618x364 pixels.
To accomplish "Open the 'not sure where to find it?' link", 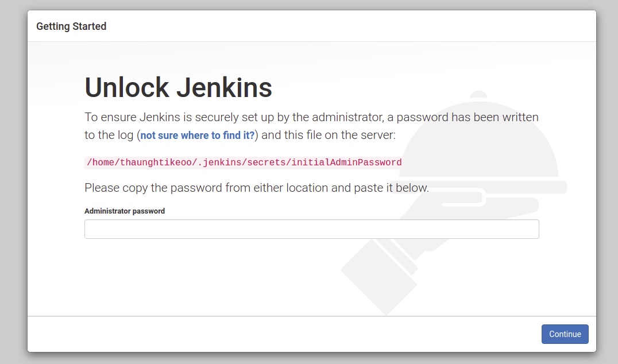I will click(x=197, y=135).
